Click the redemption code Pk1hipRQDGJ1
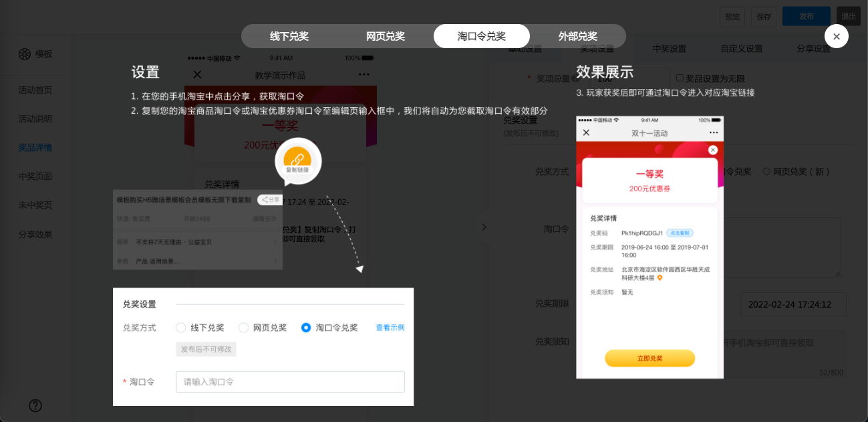 (642, 233)
